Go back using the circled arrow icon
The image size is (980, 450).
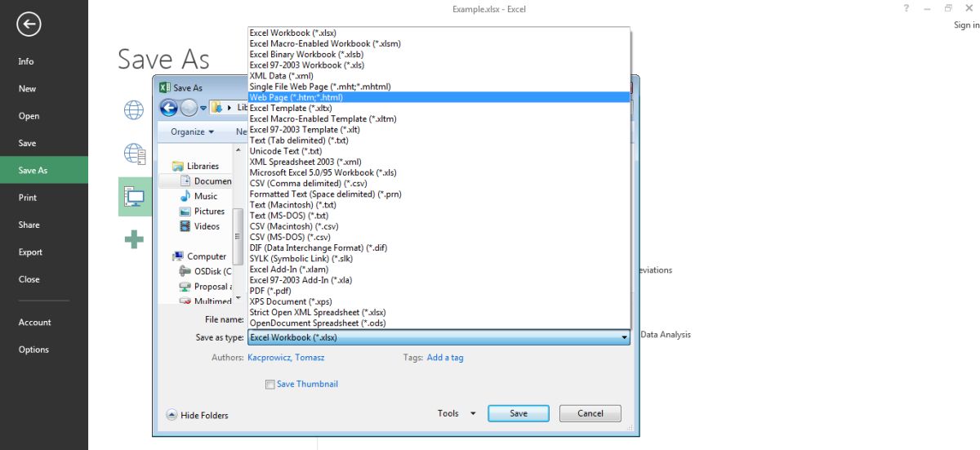(29, 25)
